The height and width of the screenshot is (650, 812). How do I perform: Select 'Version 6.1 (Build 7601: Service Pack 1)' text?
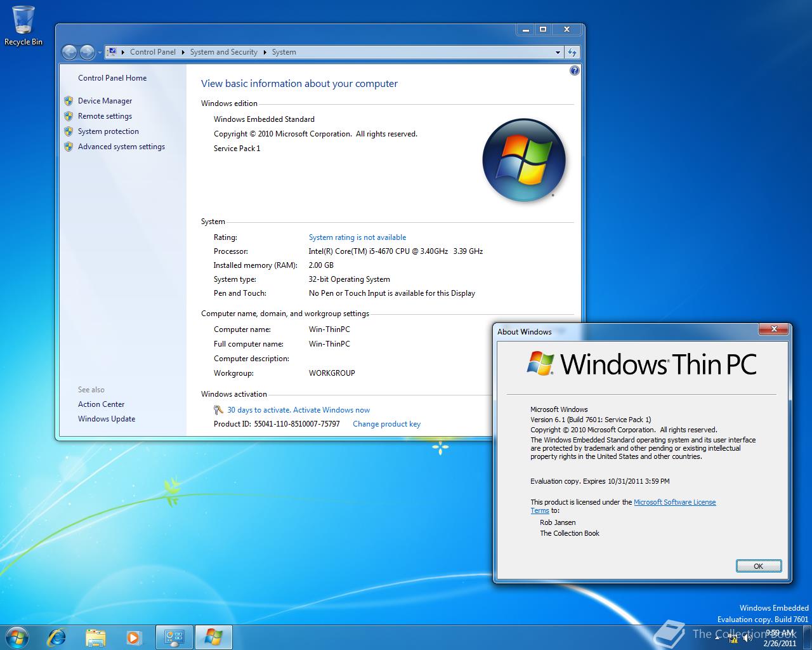point(591,420)
